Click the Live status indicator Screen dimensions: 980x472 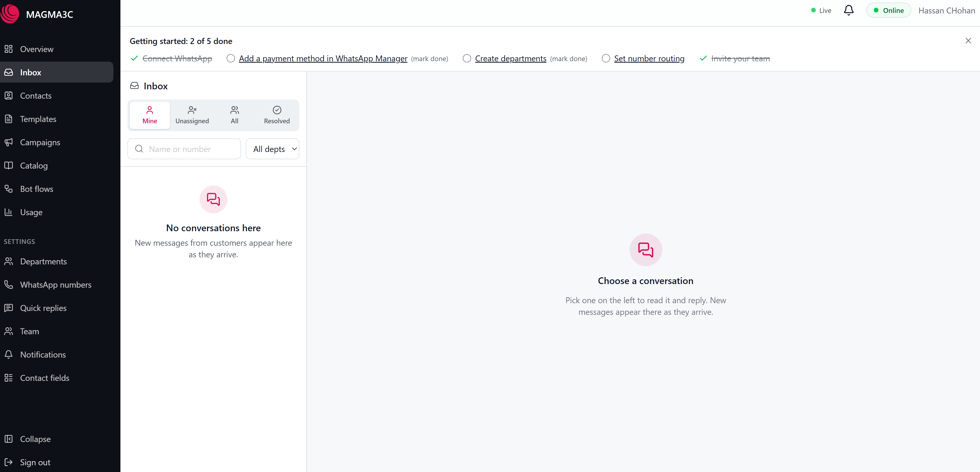tap(821, 11)
